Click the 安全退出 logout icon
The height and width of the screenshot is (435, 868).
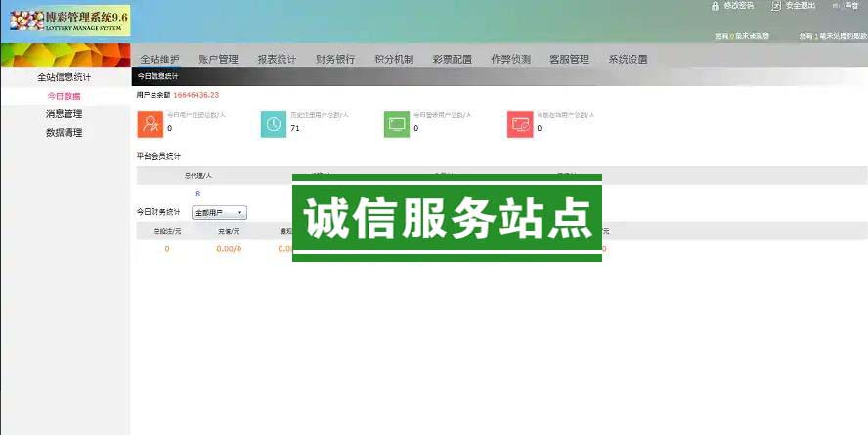[776, 6]
